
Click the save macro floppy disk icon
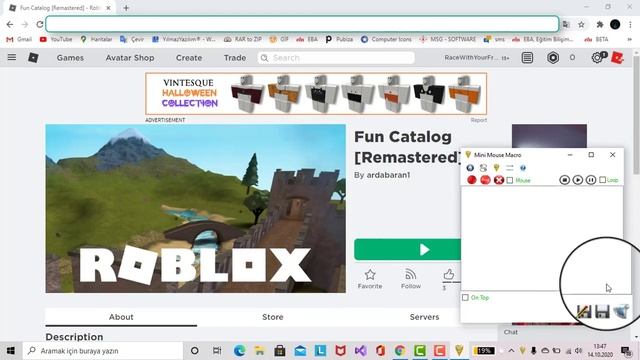(602, 311)
